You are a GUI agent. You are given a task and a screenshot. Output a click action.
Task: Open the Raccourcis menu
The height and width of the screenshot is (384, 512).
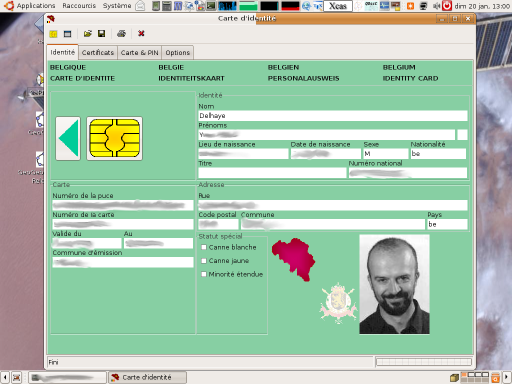[79, 6]
